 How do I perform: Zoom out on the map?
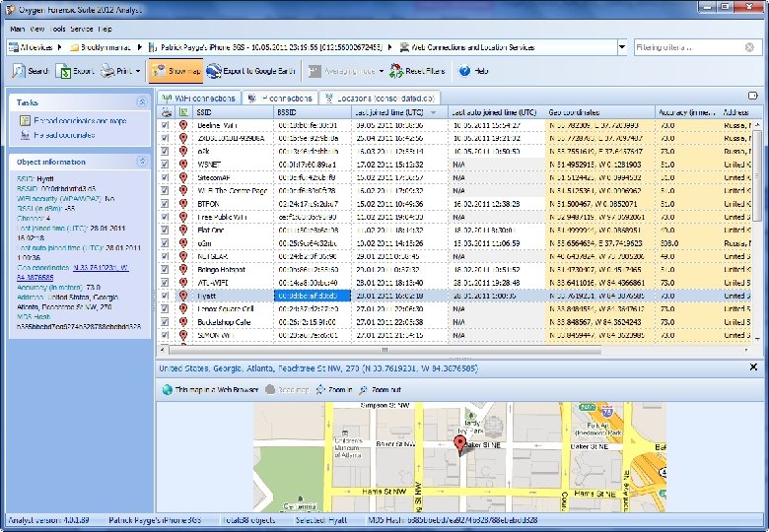pos(382,390)
